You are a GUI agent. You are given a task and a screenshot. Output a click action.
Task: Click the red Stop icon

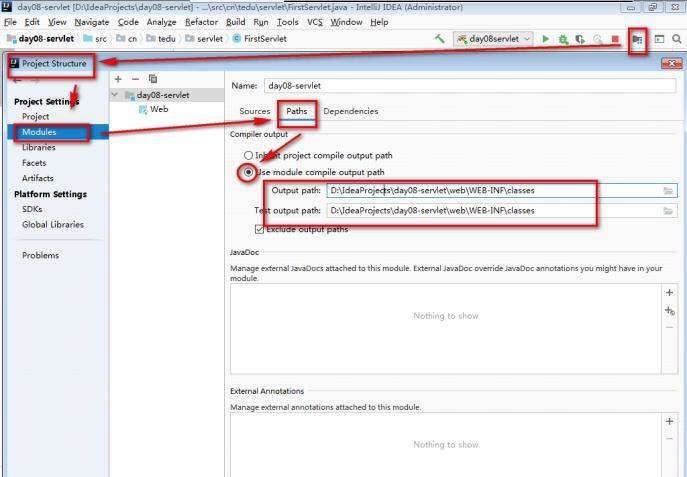click(615, 39)
